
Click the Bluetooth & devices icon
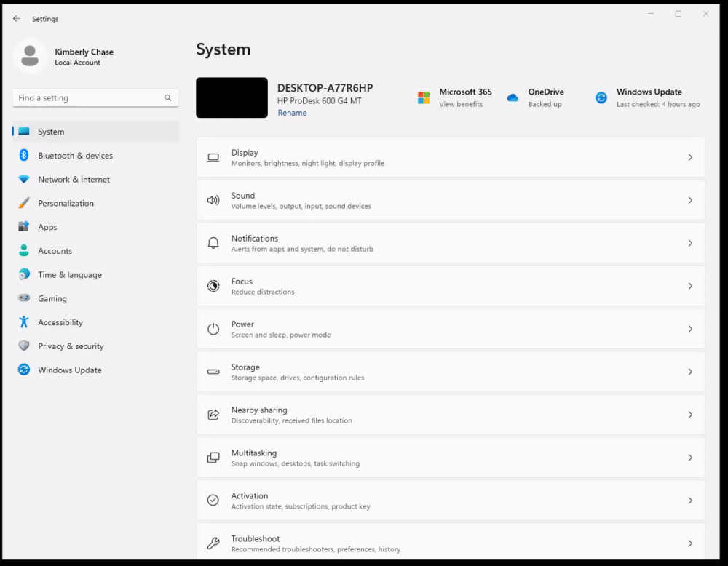point(24,155)
